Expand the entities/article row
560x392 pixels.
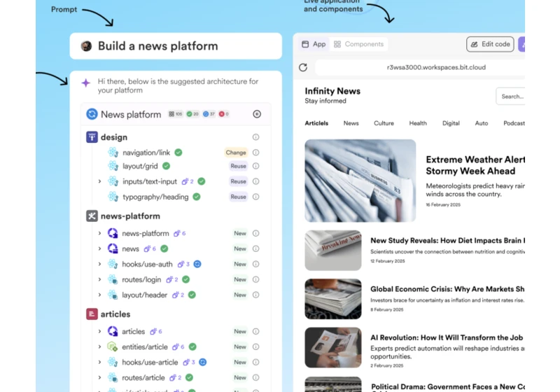coord(99,346)
